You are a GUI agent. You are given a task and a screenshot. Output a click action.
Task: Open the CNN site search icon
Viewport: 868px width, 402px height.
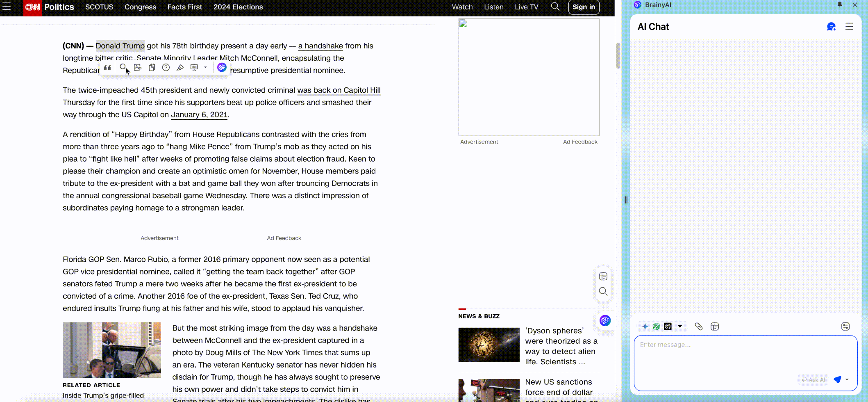tap(555, 7)
